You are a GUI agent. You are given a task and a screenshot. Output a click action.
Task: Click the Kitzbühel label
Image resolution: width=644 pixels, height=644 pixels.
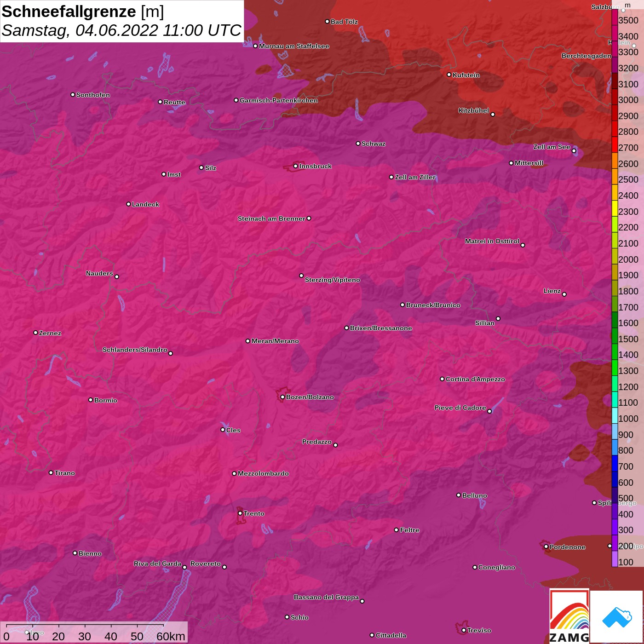click(473, 110)
